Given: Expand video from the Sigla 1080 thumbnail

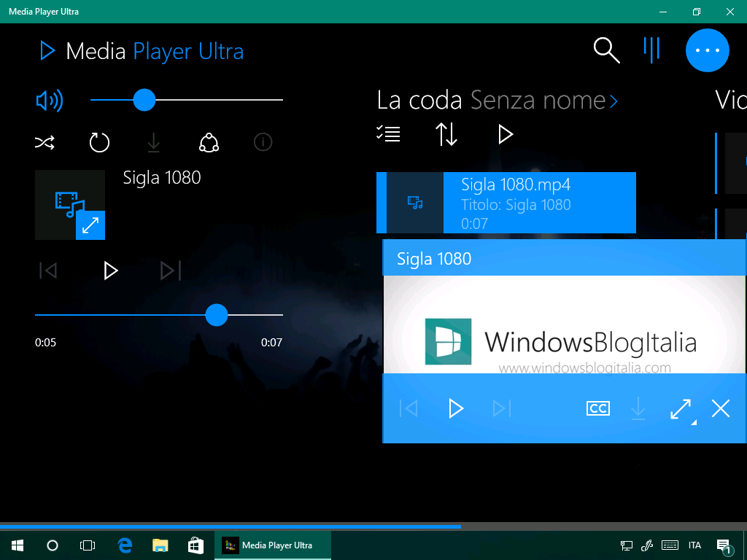Looking at the screenshot, I should point(90,225).
